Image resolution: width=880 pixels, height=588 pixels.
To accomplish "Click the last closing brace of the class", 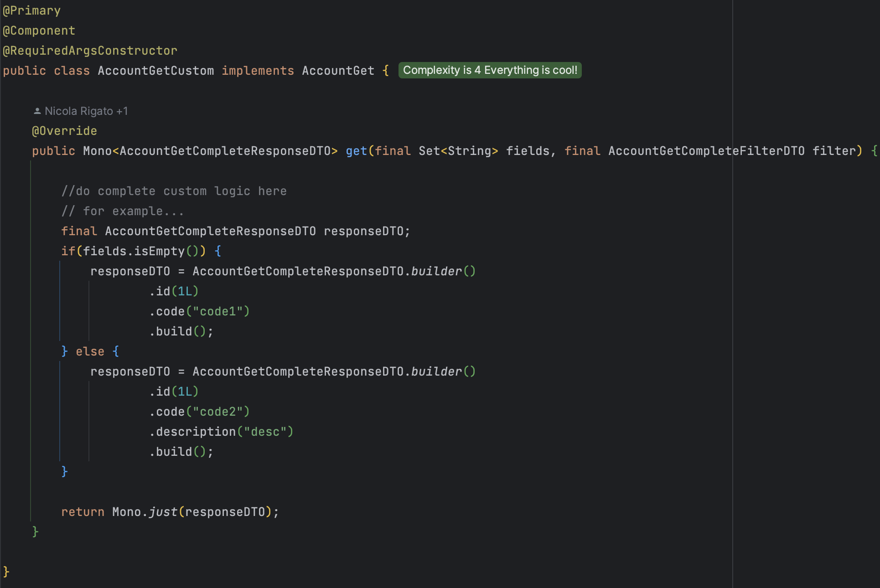I will tap(6, 572).
